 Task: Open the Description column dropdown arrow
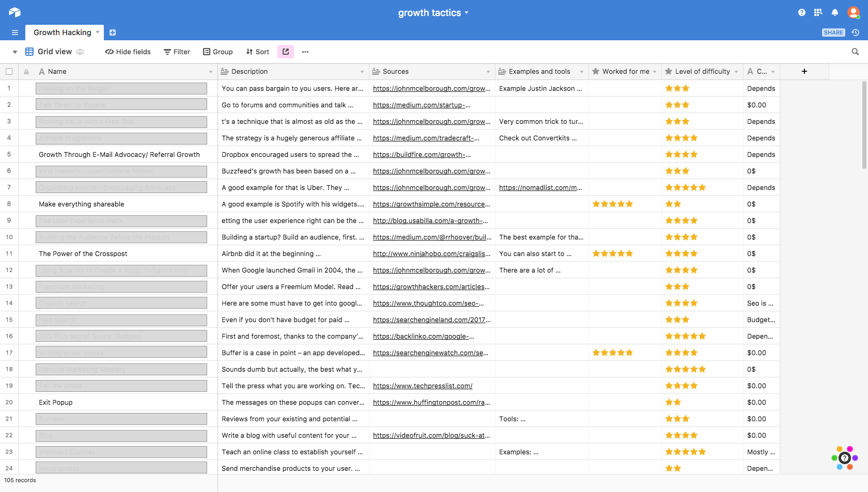pyautogui.click(x=362, y=72)
